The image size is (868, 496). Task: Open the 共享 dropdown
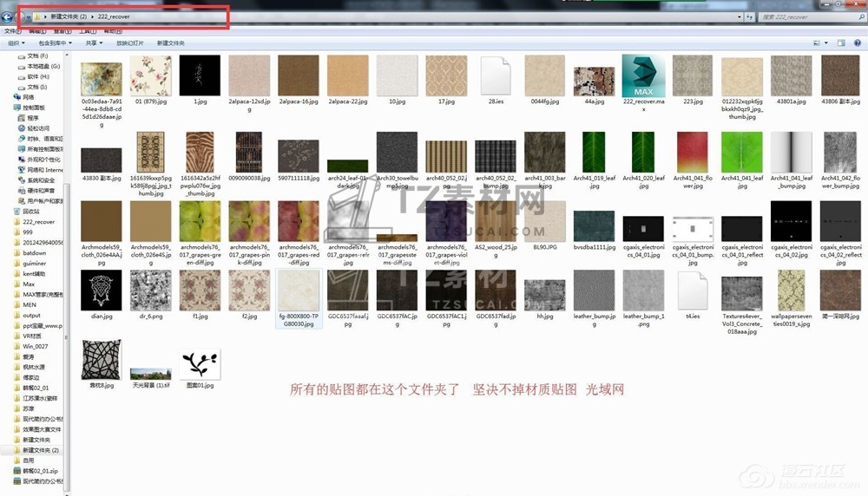click(94, 43)
